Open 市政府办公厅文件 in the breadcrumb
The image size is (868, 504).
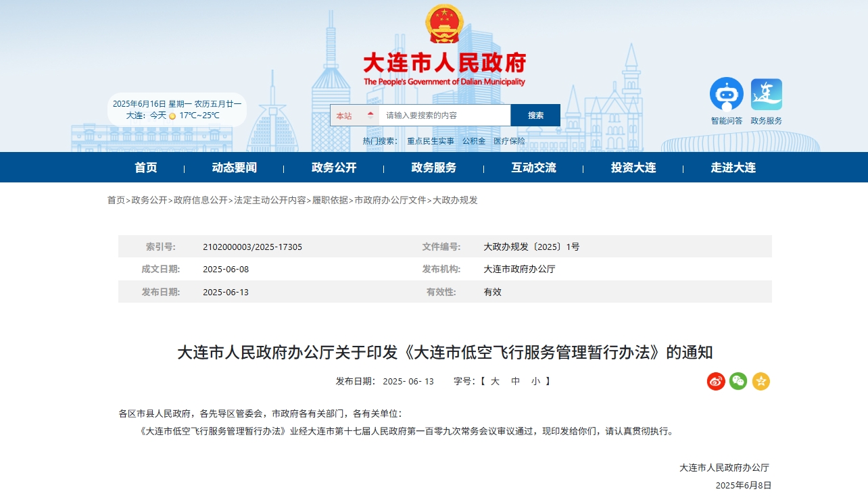pyautogui.click(x=390, y=200)
